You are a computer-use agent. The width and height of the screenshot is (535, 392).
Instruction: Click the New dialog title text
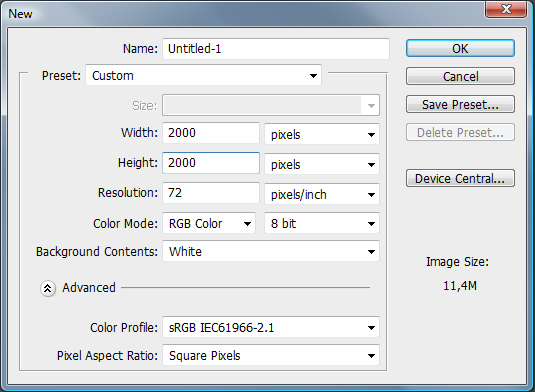(x=20, y=14)
